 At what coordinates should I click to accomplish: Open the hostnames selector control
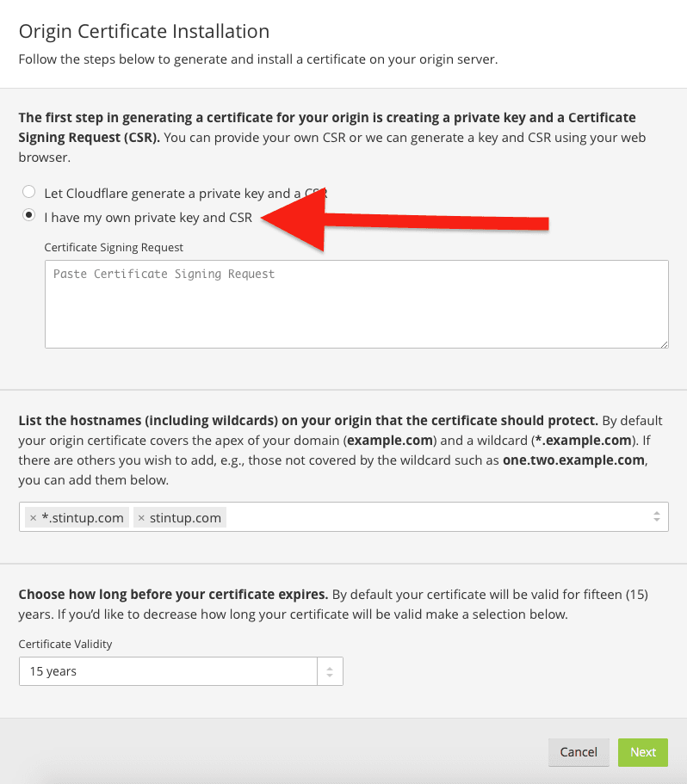pos(387,516)
